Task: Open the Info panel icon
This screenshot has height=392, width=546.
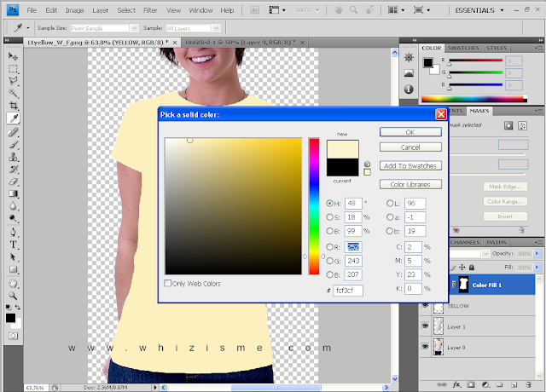Action: click(x=409, y=89)
